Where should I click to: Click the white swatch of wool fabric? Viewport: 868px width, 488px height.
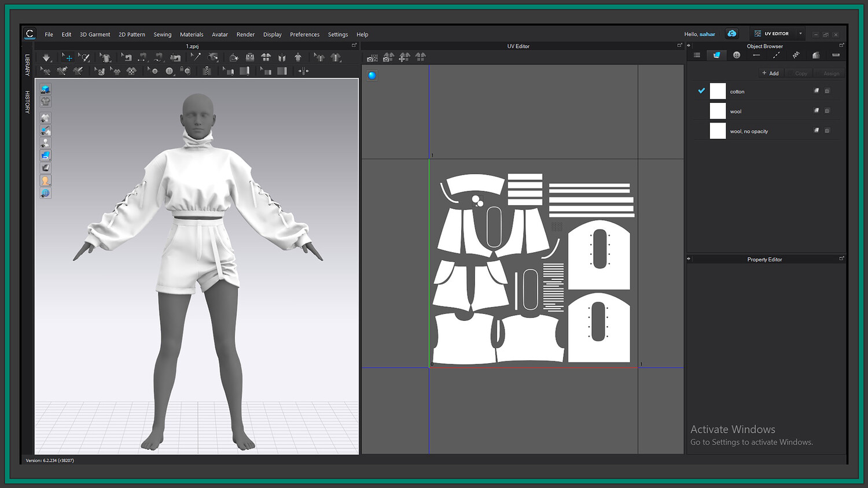pyautogui.click(x=718, y=111)
